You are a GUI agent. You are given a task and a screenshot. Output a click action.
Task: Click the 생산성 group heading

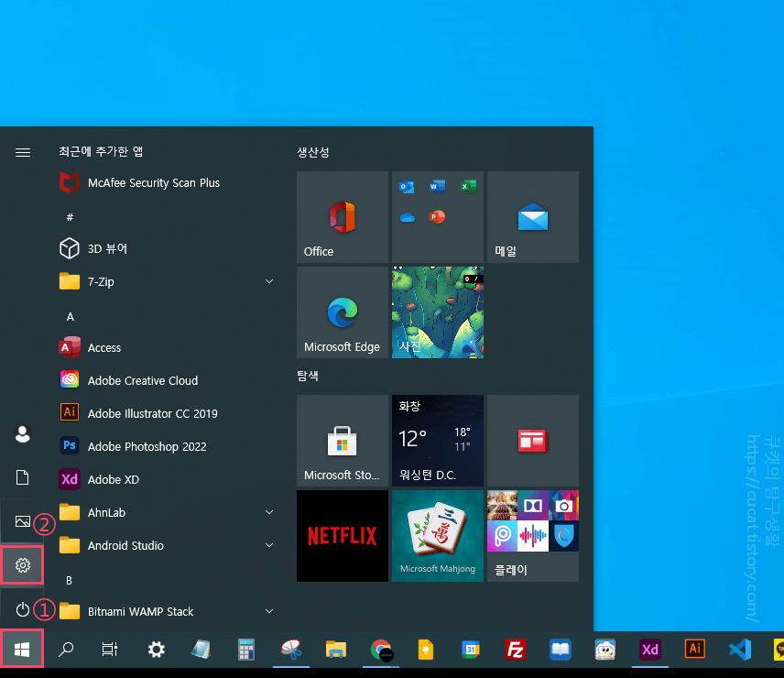[313, 152]
